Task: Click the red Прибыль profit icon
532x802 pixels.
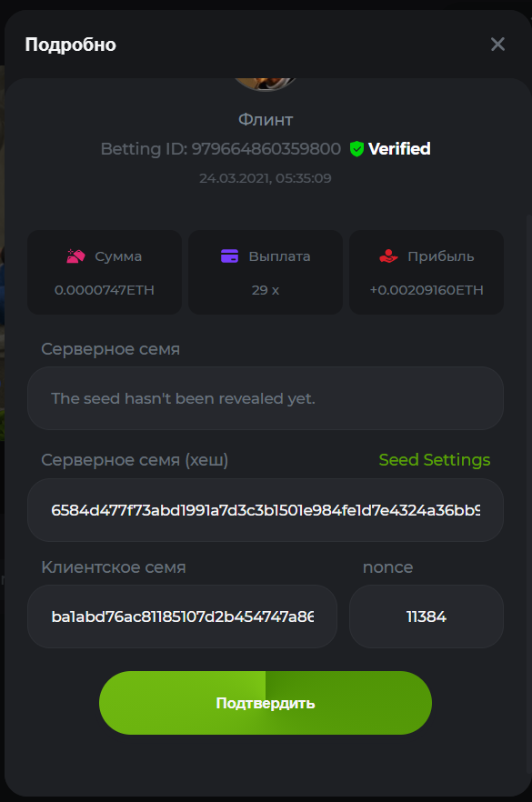Action: click(x=388, y=256)
